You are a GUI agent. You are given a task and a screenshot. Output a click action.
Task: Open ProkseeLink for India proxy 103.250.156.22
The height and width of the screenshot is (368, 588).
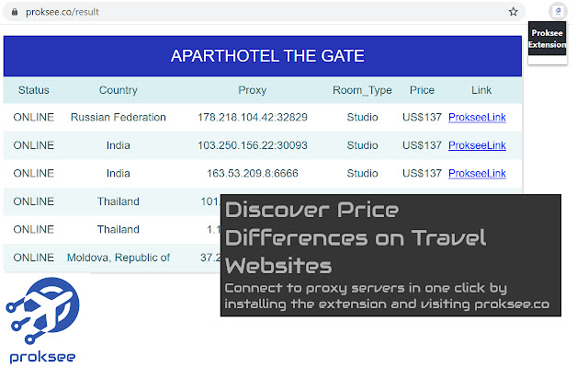[477, 145]
